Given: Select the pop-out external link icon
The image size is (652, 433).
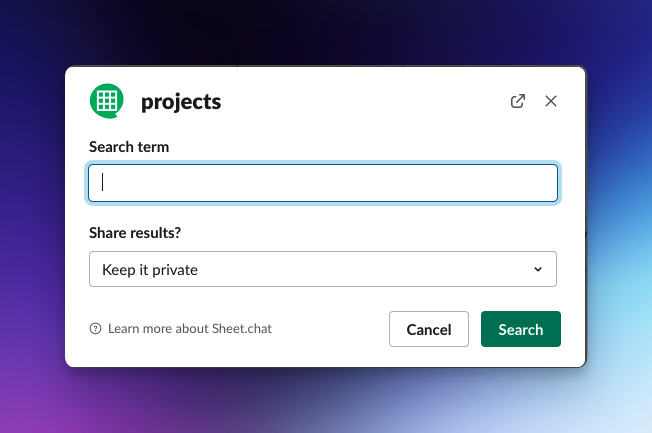Looking at the screenshot, I should tap(518, 101).
